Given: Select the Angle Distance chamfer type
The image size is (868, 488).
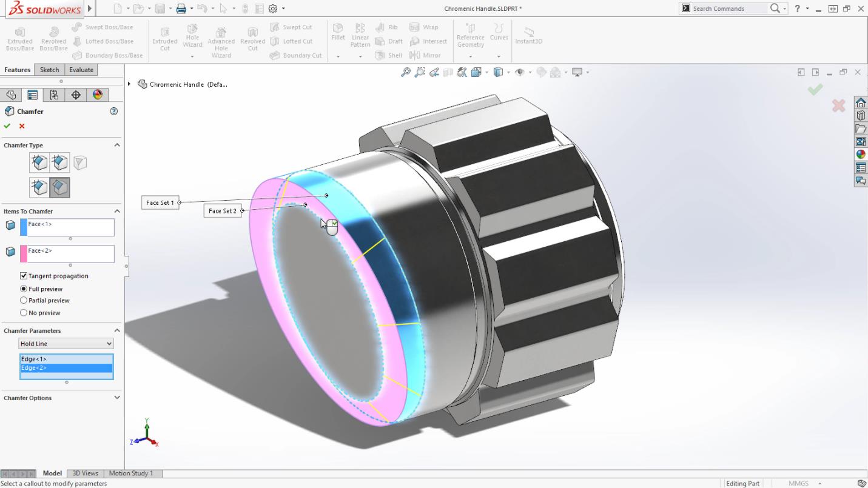Looking at the screenshot, I should pyautogui.click(x=39, y=162).
